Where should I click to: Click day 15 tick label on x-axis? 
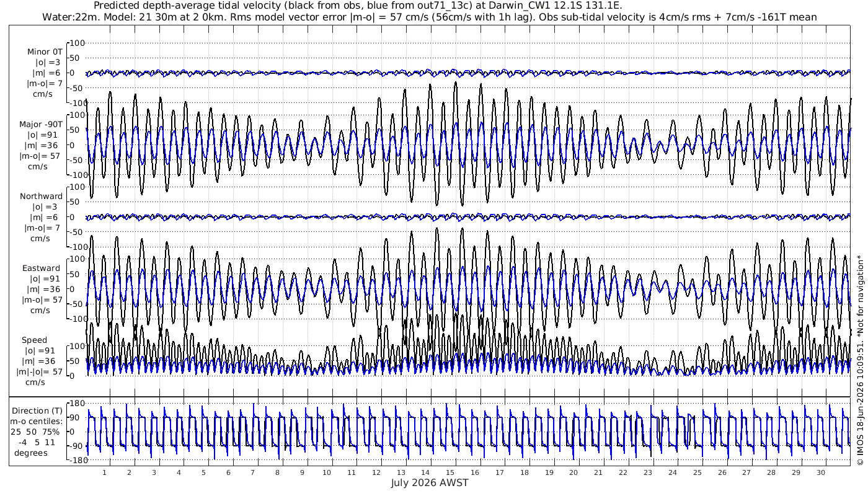(x=450, y=472)
